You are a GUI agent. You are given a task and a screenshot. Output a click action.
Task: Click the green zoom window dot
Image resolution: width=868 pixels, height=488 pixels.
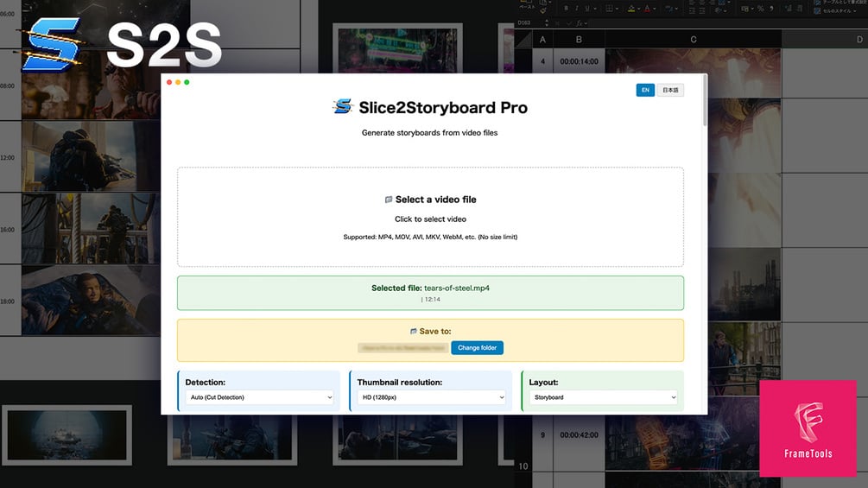[187, 82]
